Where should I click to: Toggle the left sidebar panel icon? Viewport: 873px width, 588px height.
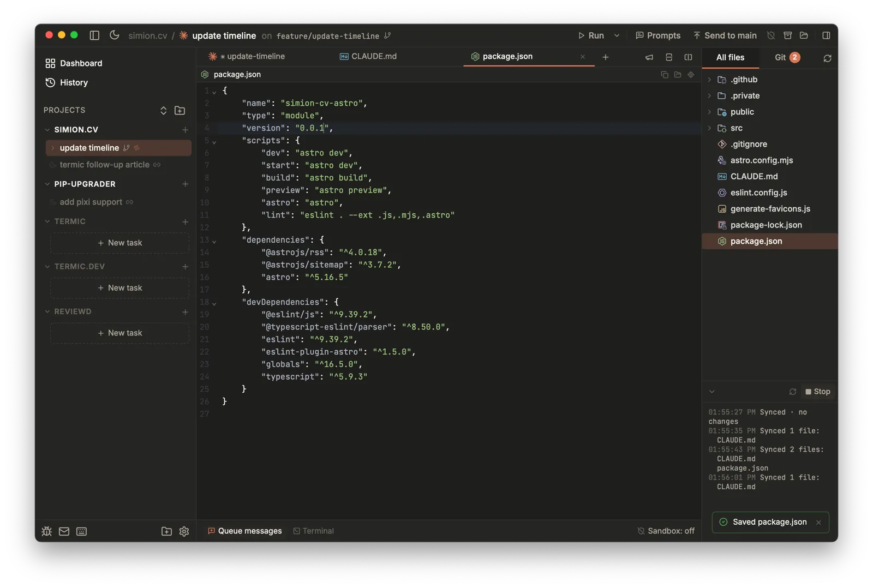pos(94,35)
